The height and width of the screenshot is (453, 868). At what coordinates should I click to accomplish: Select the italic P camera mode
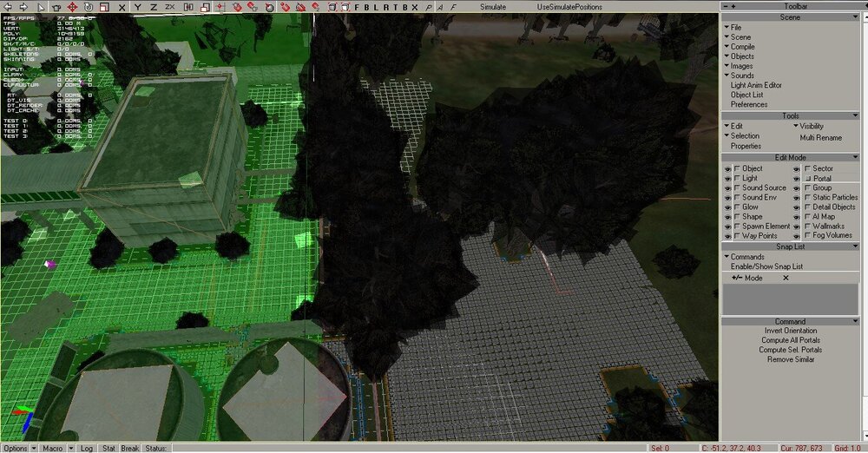tap(429, 7)
